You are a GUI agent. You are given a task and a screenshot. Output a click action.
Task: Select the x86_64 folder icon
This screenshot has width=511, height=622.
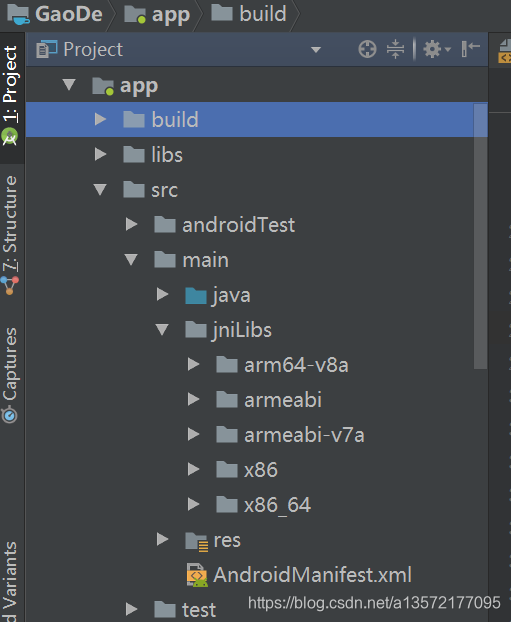pyautogui.click(x=227, y=505)
